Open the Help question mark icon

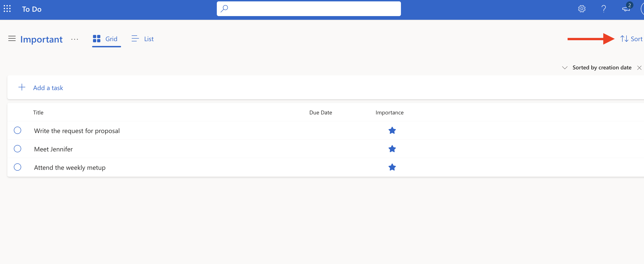pyautogui.click(x=603, y=9)
